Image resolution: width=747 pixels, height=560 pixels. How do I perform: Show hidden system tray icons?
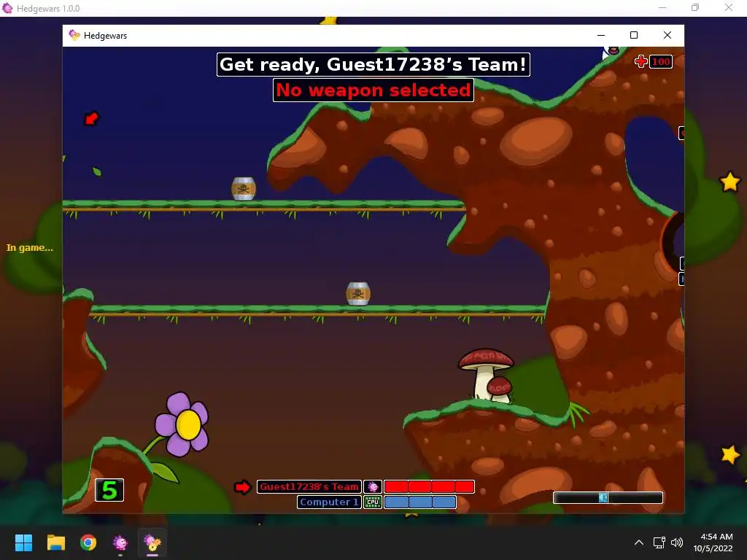pyautogui.click(x=639, y=542)
